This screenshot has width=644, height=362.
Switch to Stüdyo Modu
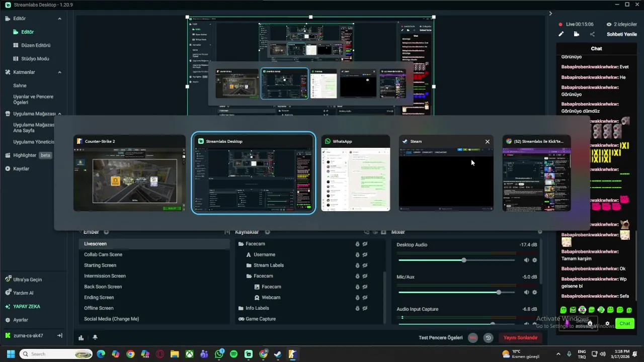31,59
